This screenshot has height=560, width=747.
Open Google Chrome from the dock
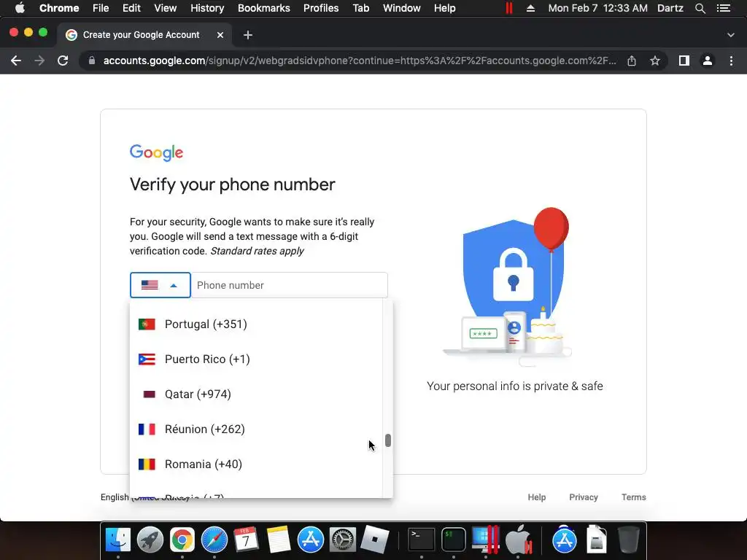(x=182, y=540)
